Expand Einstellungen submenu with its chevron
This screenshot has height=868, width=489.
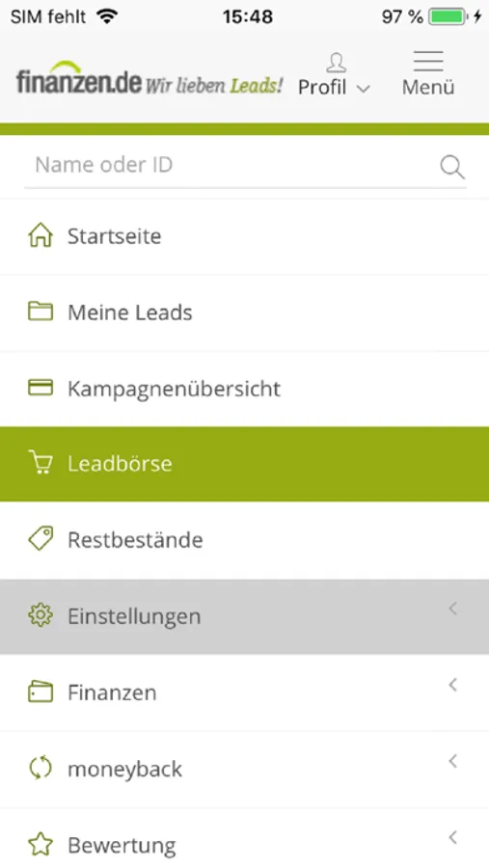pos(453,609)
